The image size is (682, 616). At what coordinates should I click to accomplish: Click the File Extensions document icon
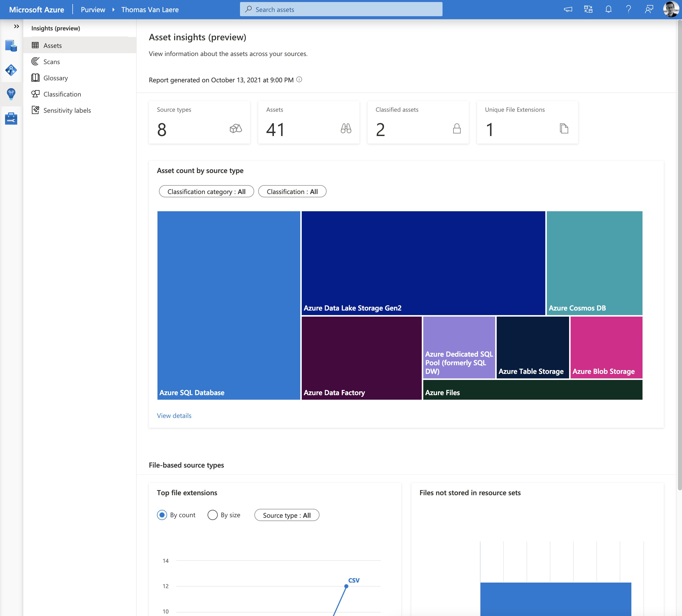click(x=564, y=128)
